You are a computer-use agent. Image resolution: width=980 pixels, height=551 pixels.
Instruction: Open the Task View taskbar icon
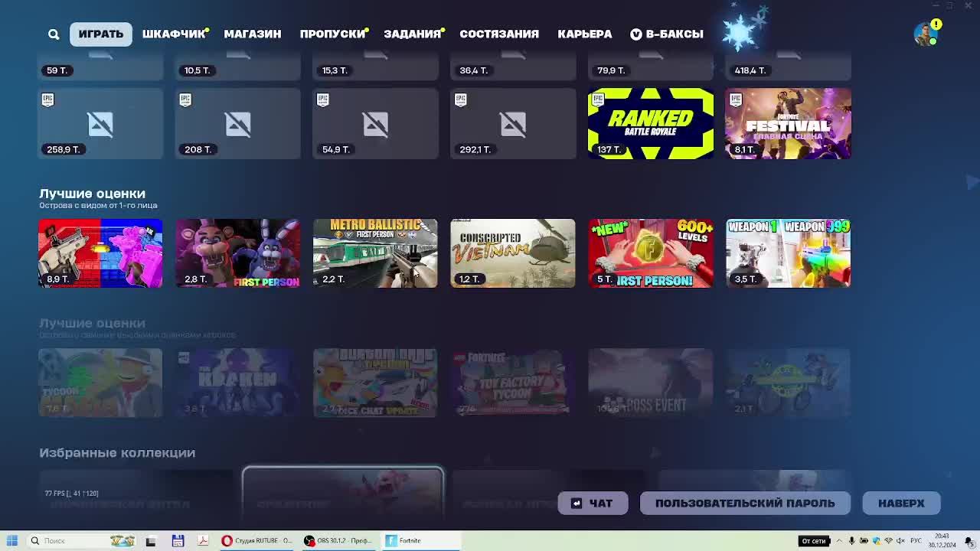pos(151,540)
